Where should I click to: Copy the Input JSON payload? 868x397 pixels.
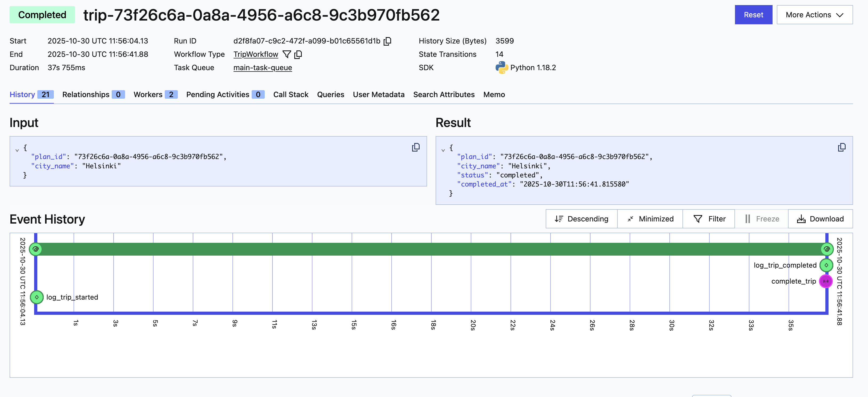click(x=415, y=147)
